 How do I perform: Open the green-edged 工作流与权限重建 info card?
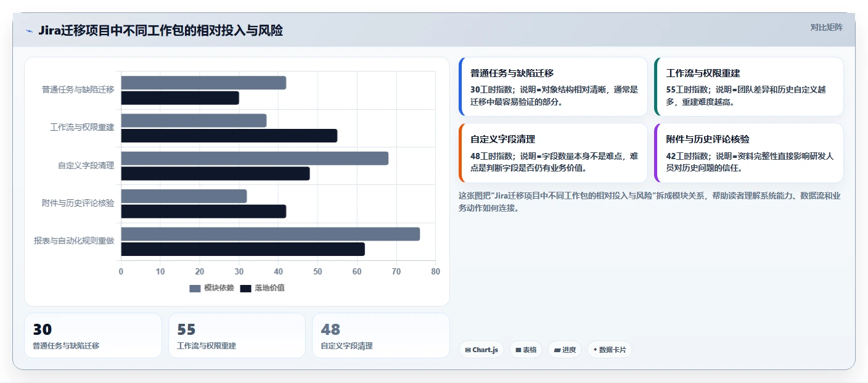click(749, 86)
